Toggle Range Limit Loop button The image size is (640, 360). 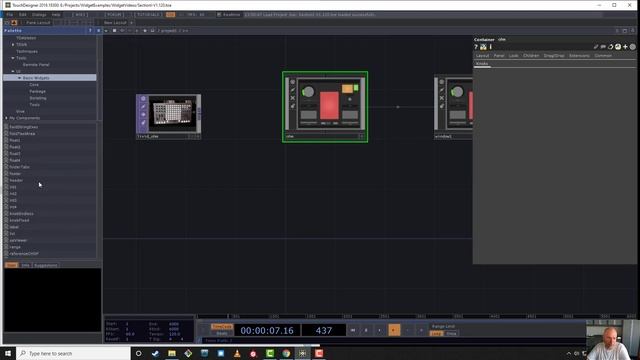tap(436, 333)
